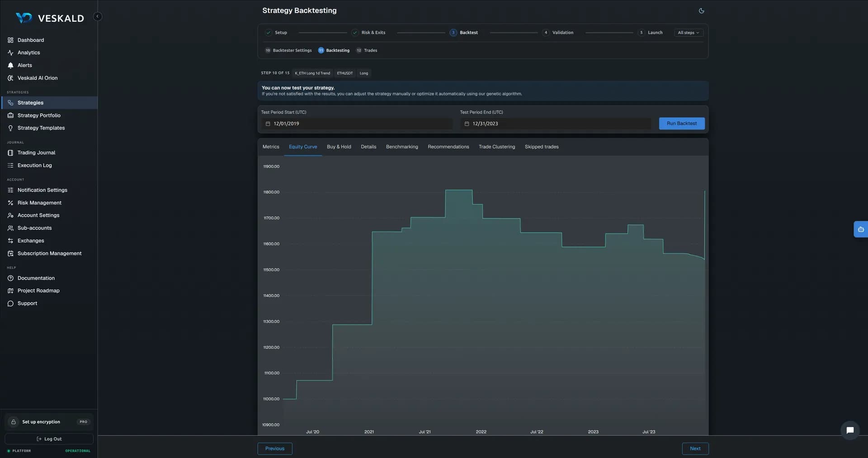
Task: Go to the Validation step
Action: tap(558, 33)
